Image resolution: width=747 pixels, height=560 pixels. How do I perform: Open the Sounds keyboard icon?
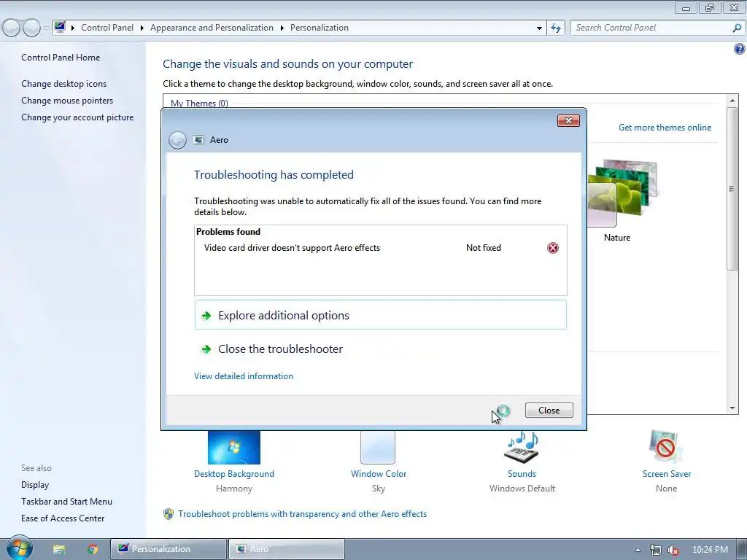tap(522, 447)
